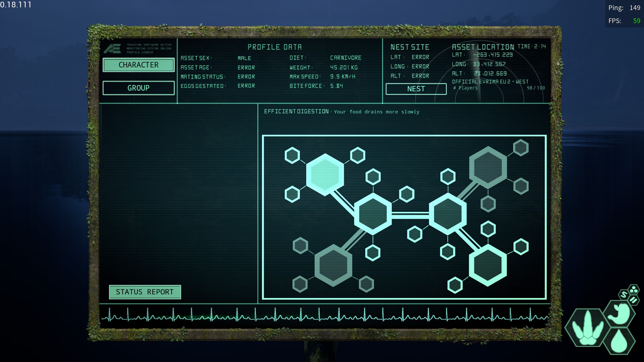The width and height of the screenshot is (644, 362).
Task: Click the green FPS counter value
Action: coord(636,21)
